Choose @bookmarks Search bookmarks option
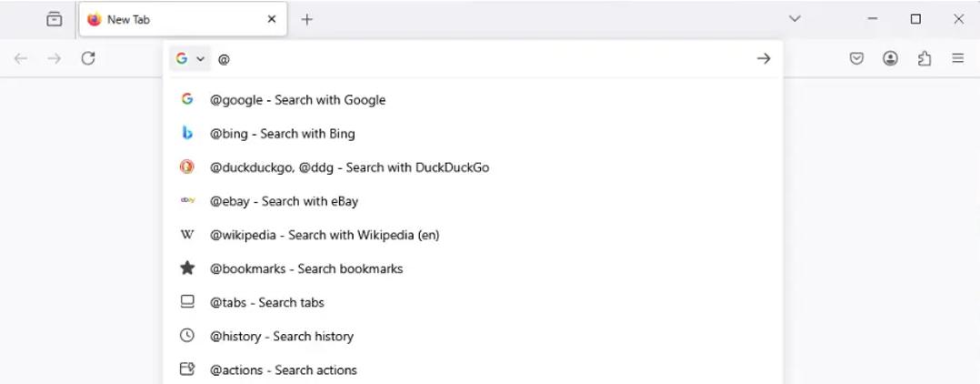980x384 pixels. (305, 268)
